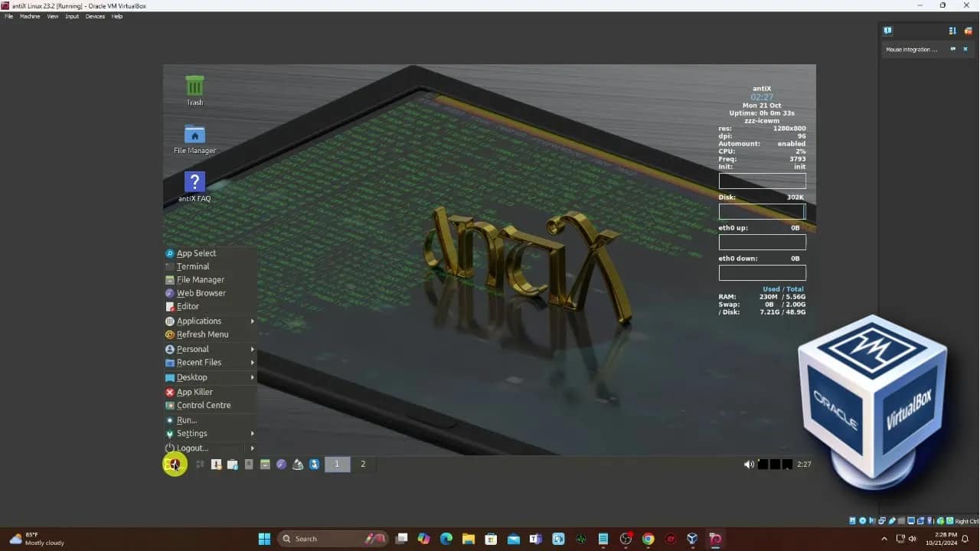980x551 pixels.
Task: Click the Mouse Integration notification icon top-right
Action: pyautogui.click(x=887, y=31)
